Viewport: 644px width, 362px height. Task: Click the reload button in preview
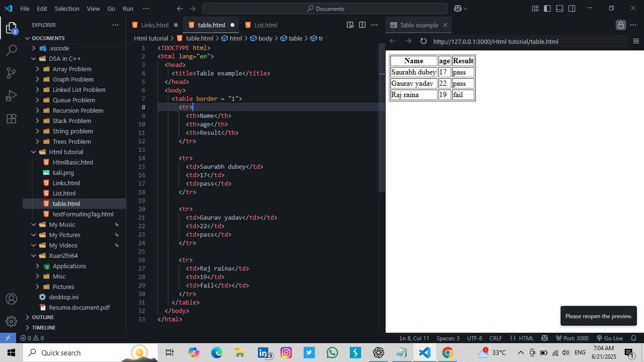click(x=423, y=41)
